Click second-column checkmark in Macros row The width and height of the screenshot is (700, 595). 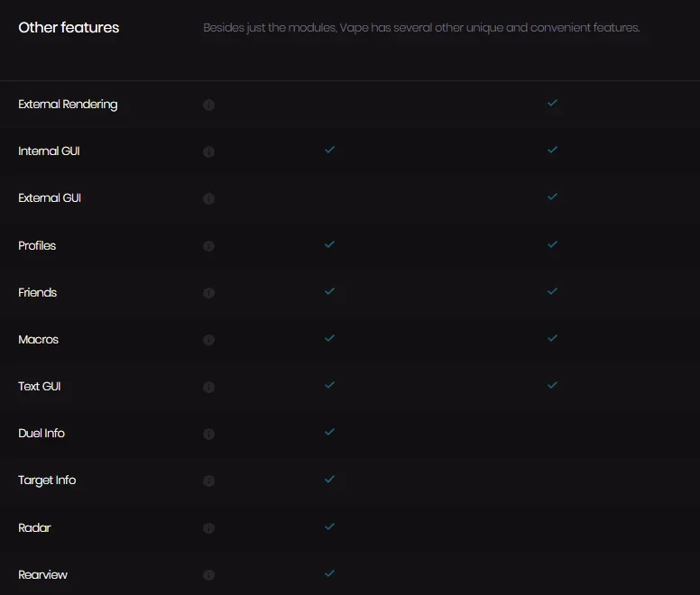(x=552, y=338)
